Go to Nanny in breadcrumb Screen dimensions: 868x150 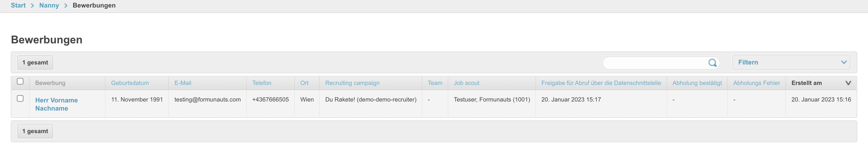pyautogui.click(x=49, y=5)
